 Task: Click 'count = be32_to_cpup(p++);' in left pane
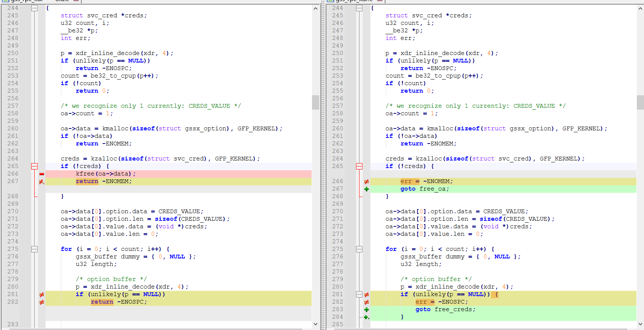[x=110, y=76]
